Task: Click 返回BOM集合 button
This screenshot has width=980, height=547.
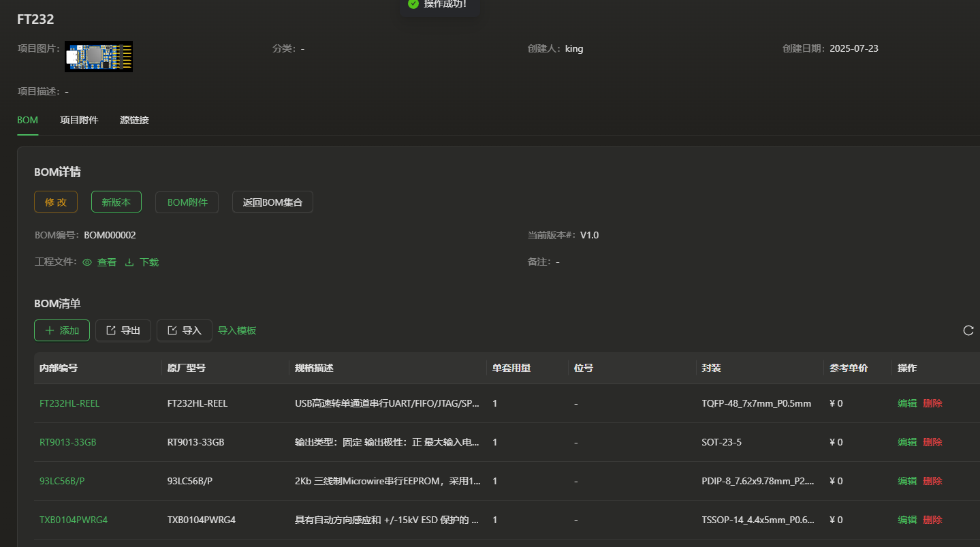Action: coord(273,202)
